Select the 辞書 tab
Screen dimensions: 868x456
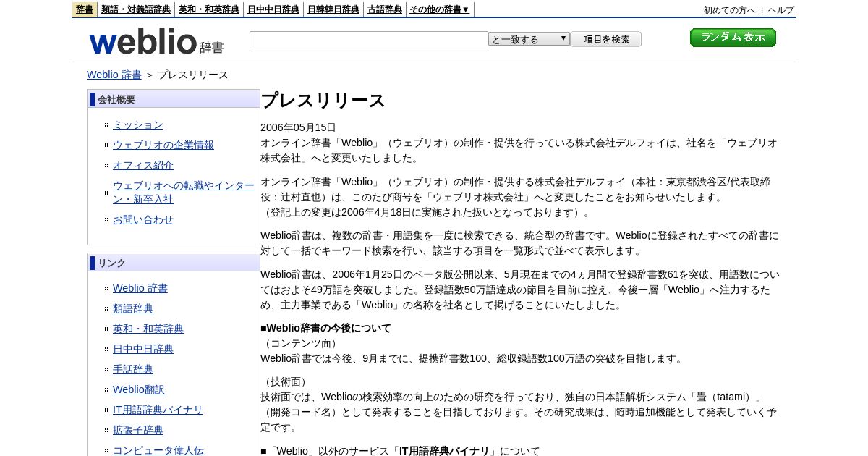coord(85,9)
